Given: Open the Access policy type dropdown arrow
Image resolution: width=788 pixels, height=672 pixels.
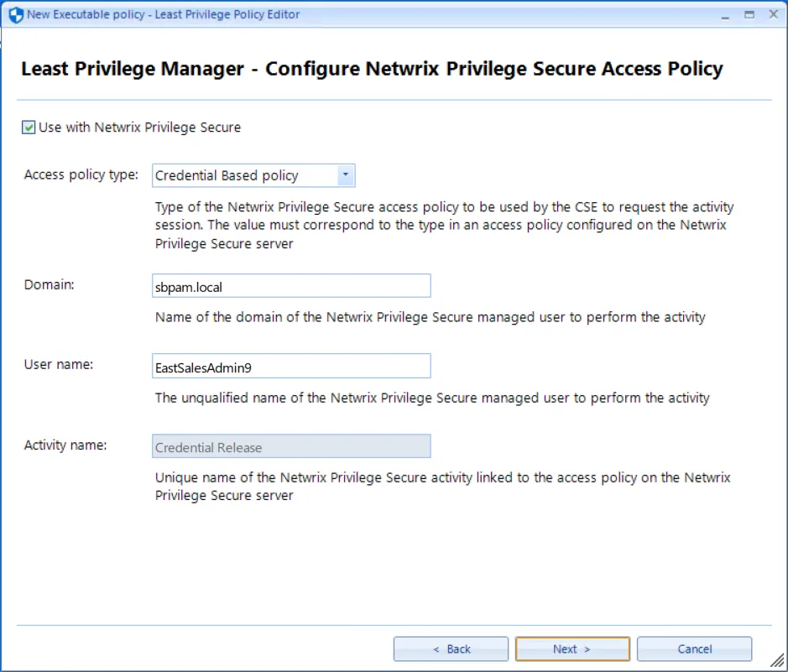Looking at the screenshot, I should (x=345, y=175).
